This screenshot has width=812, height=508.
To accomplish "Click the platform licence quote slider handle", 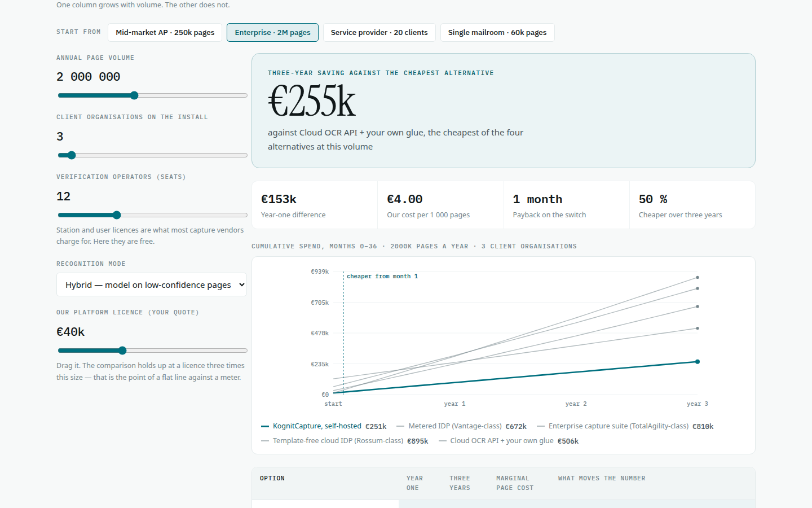I will coord(122,351).
